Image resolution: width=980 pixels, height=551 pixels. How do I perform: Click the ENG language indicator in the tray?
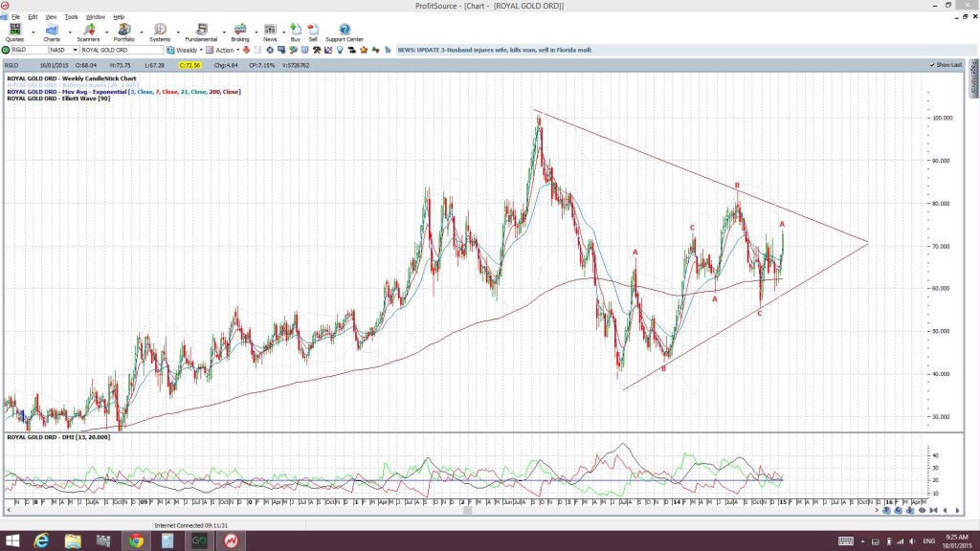click(x=928, y=541)
